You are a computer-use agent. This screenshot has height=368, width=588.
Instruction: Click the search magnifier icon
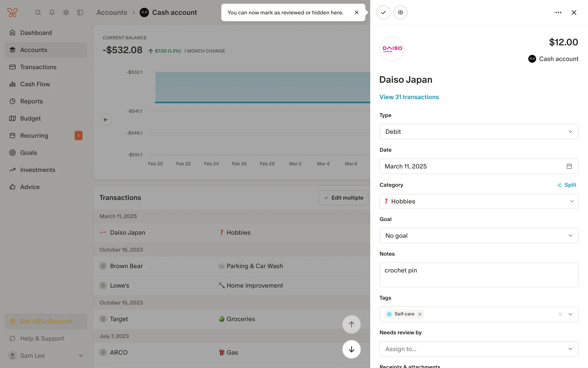[x=38, y=13]
